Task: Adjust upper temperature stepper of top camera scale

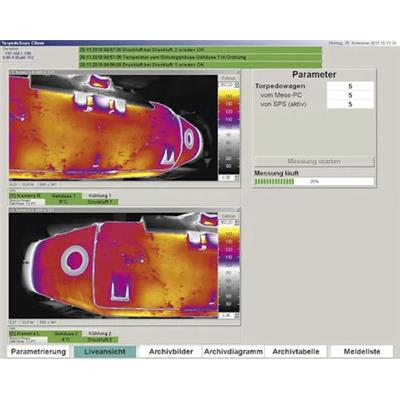Action: pos(237,85)
